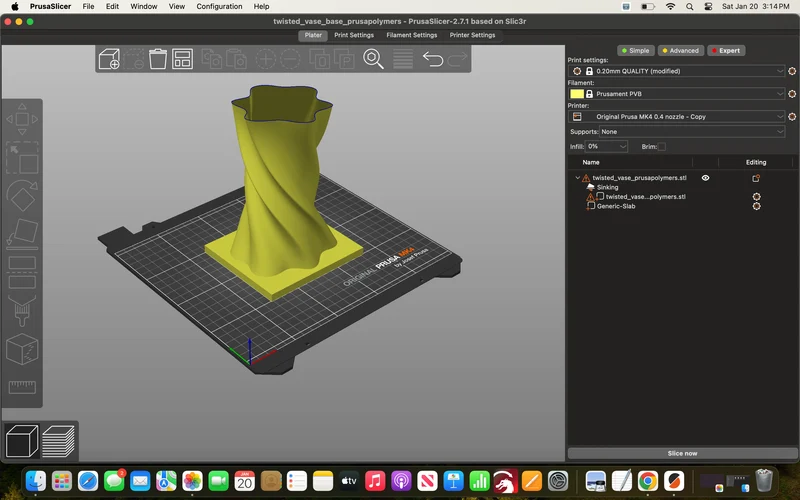800x500 pixels.
Task: Switch to layers preview view
Action: (58, 441)
